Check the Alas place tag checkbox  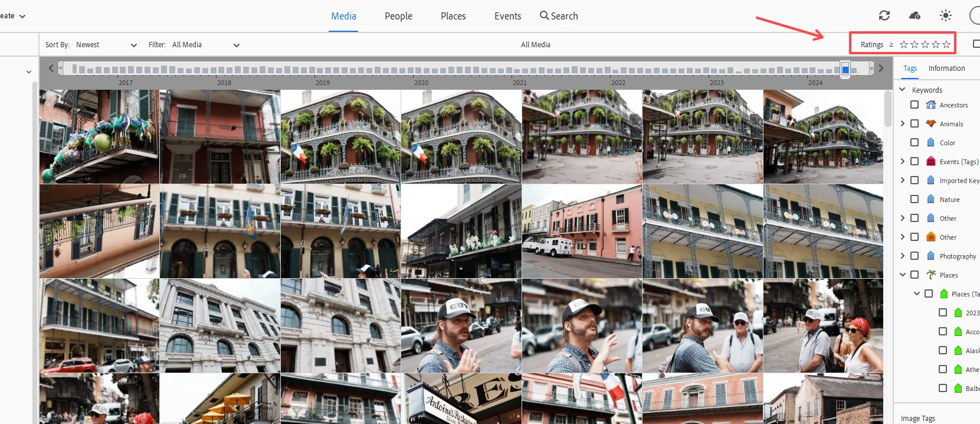coord(943,350)
